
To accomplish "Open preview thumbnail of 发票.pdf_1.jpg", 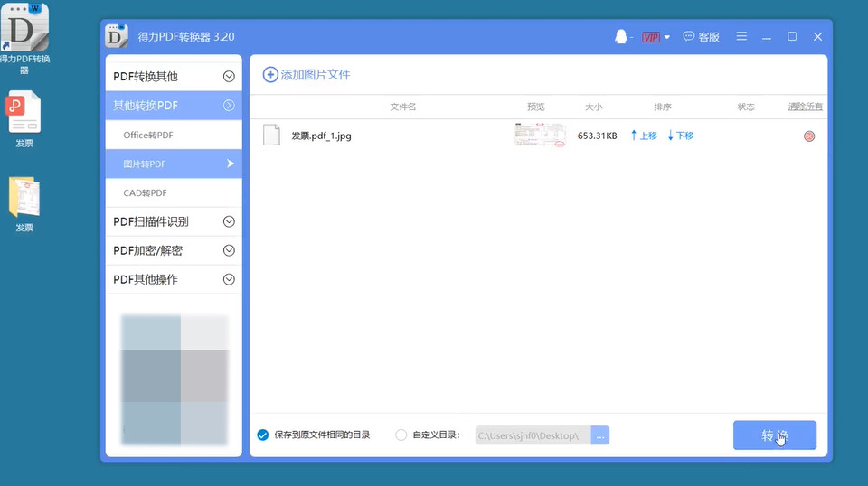I will 541,135.
